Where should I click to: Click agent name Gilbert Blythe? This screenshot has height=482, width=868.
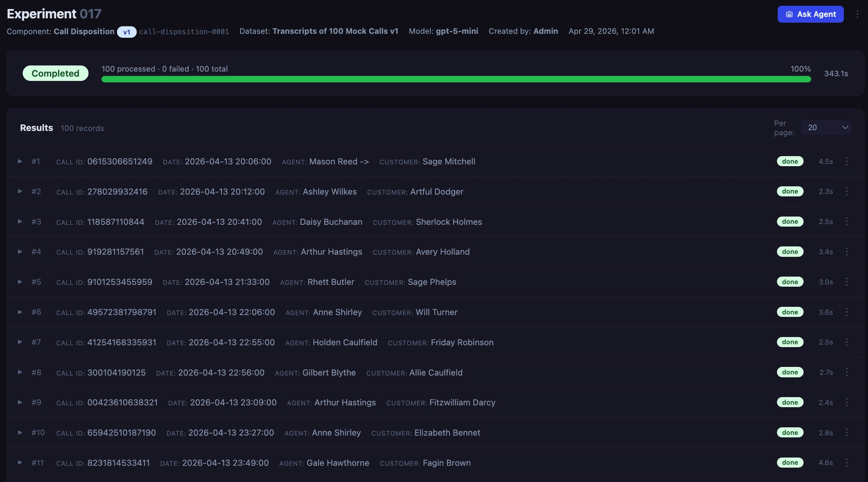pyautogui.click(x=329, y=373)
